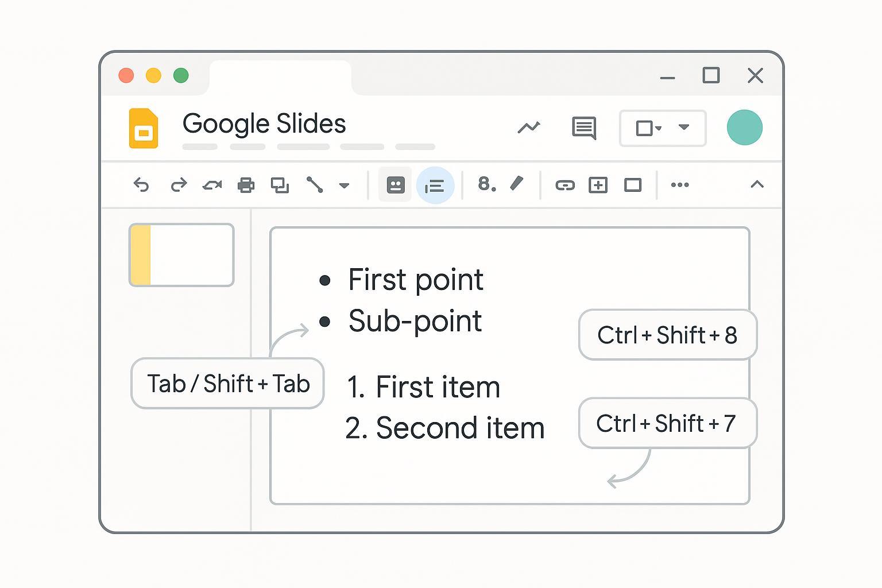
Task: Toggle the numbered list button
Action: [486, 184]
